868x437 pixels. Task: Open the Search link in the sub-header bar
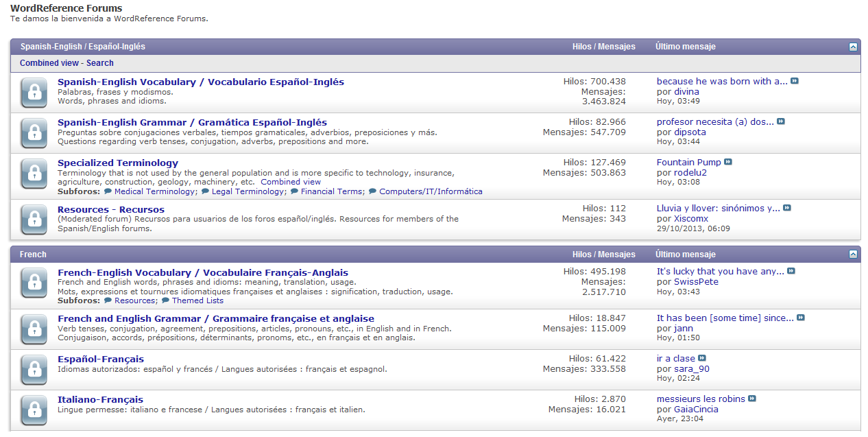point(100,63)
